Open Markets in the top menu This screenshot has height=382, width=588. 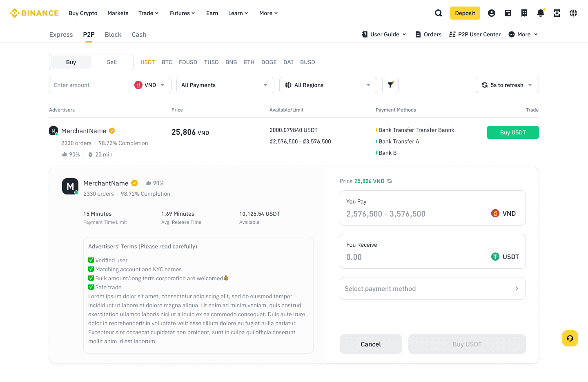[x=118, y=13]
